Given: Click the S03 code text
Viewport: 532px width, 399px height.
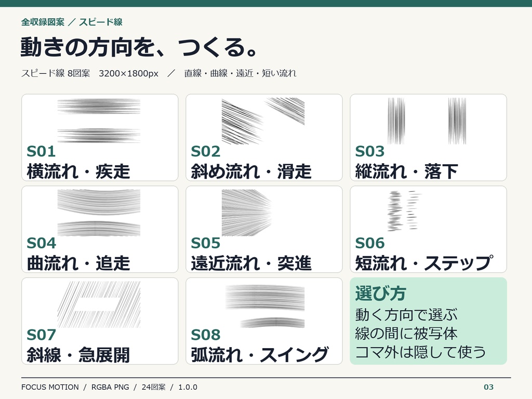Looking at the screenshot, I should pos(369,151).
